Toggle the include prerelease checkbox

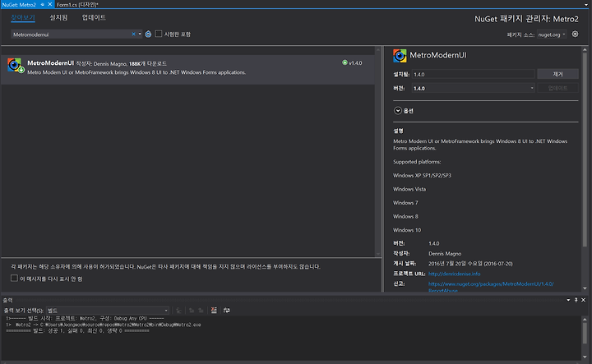coord(159,34)
